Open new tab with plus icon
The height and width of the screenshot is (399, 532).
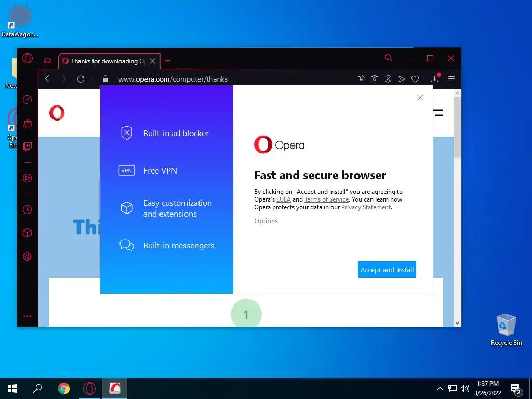168,61
